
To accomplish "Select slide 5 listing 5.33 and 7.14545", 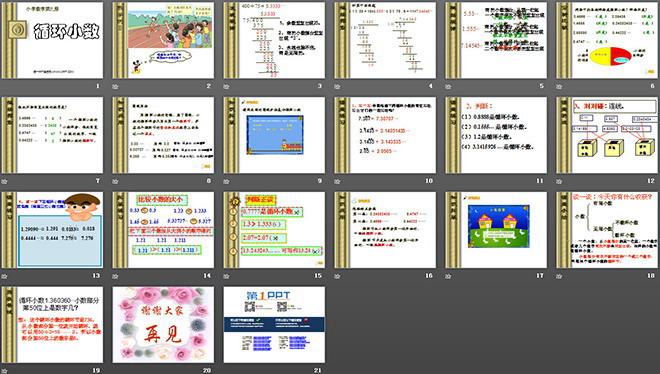I will coord(496,40).
